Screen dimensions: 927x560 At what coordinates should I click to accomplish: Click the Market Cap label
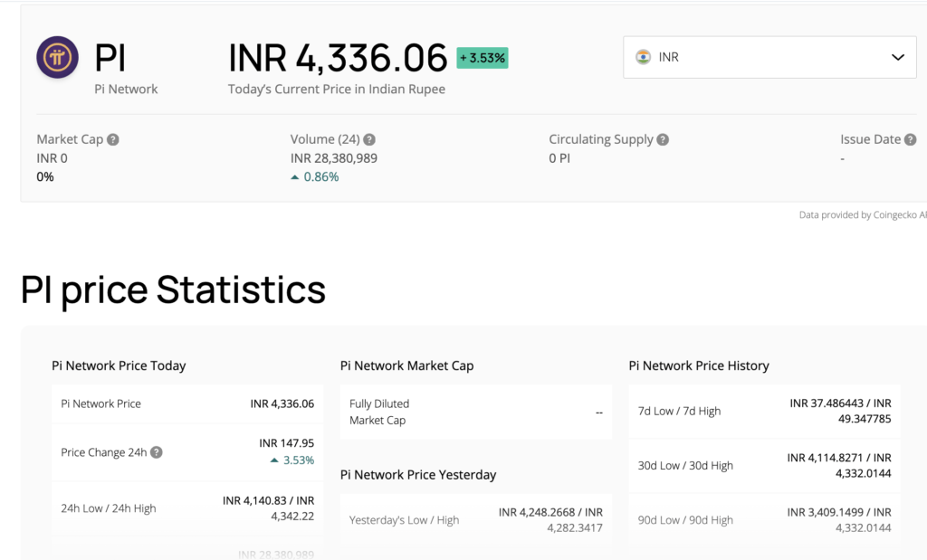(x=70, y=139)
